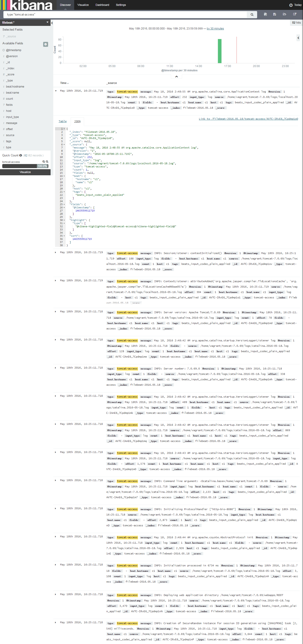Open the Dashboard tab
303x644 pixels.
click(102, 5)
